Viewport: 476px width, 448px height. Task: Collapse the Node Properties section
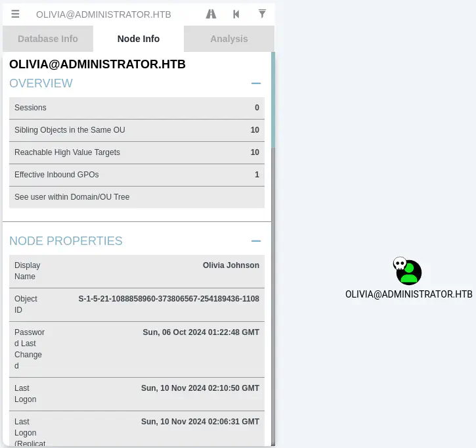pyautogui.click(x=256, y=241)
